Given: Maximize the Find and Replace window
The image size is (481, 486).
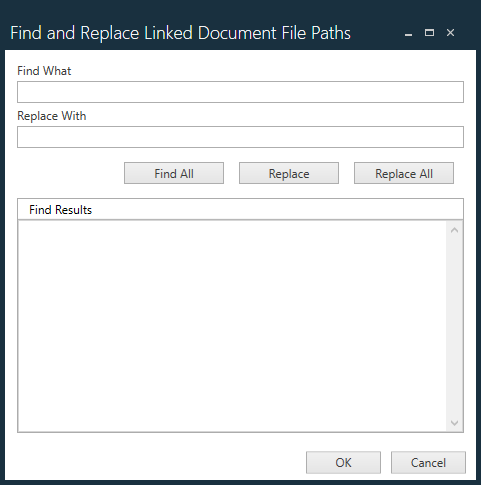Looking at the screenshot, I should (429, 33).
